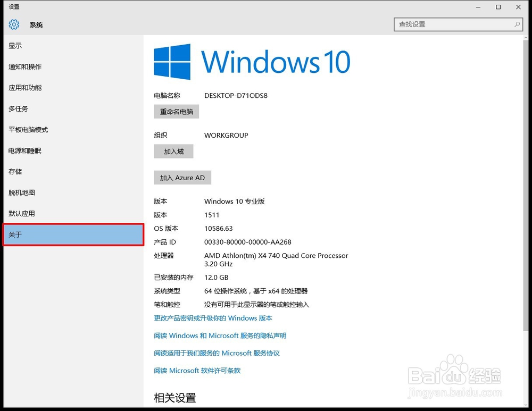
Task: Click the 没有可用于此显示器的笔或触控输入 text
Action: point(256,305)
